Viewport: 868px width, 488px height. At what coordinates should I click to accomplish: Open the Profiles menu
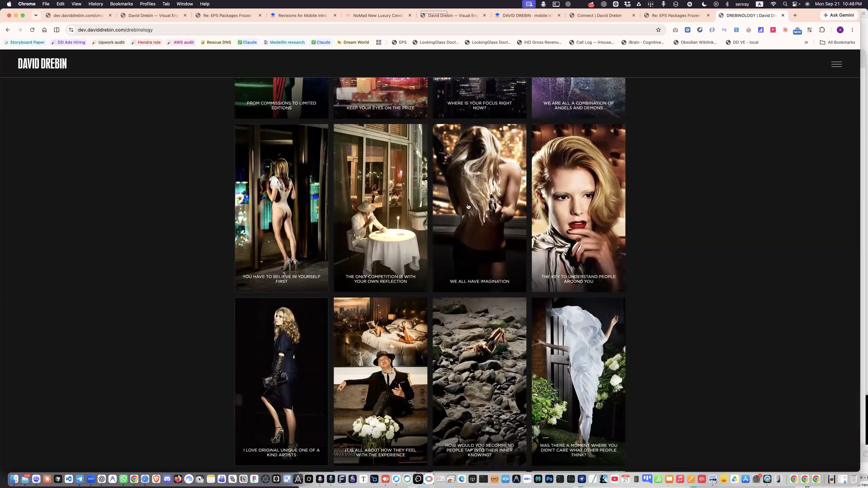point(147,4)
